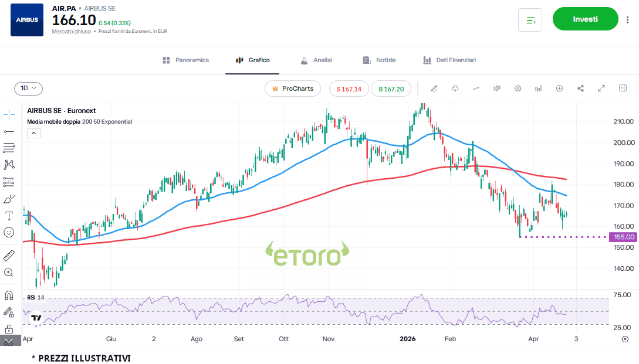The width and height of the screenshot is (639, 364).
Task: Click the zoom in magnifier tool
Action: coord(9,273)
